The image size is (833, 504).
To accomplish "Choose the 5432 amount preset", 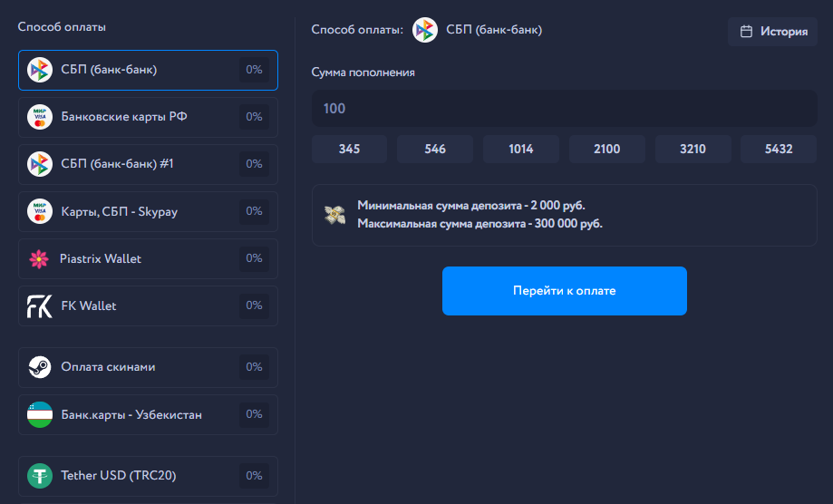I will click(779, 149).
